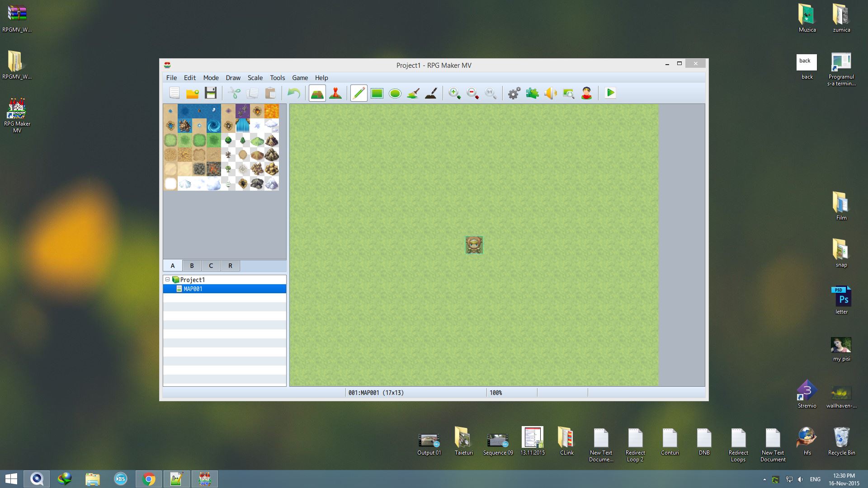The height and width of the screenshot is (488, 868).
Task: Open the Plugin Manager puzzle icon
Action: [532, 93]
